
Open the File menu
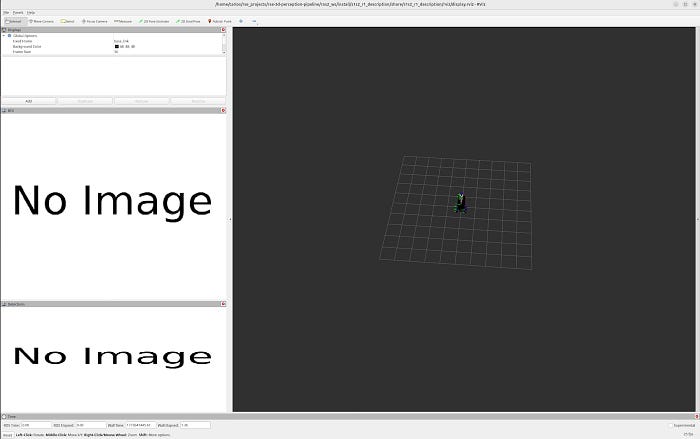tap(4, 12)
